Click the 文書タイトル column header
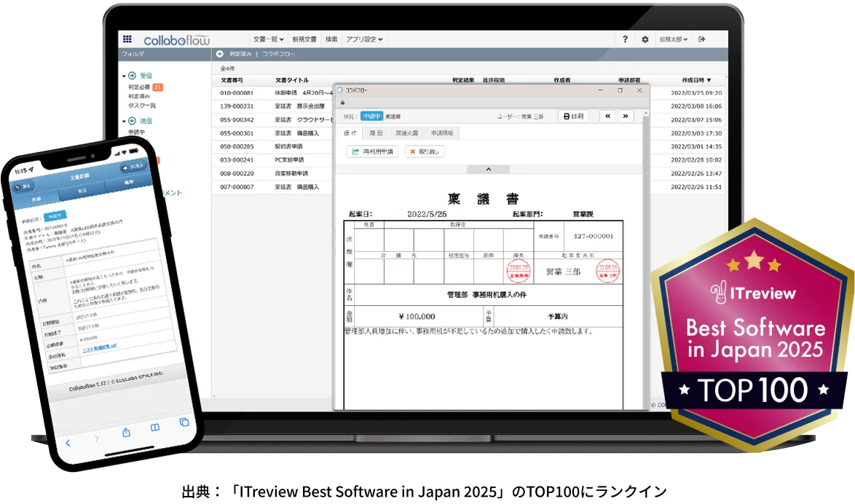This screenshot has height=504, width=855. coord(292,80)
